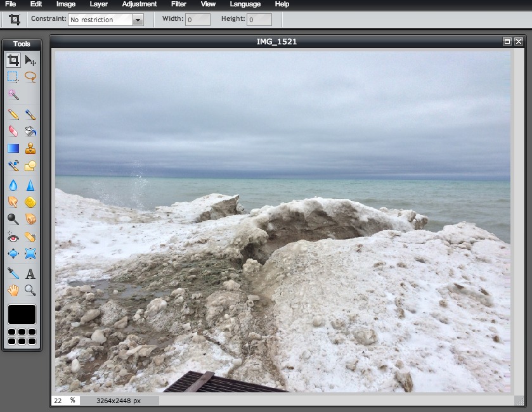Select the Zoom magnifier tool
The height and width of the screenshot is (412, 532).
point(30,290)
